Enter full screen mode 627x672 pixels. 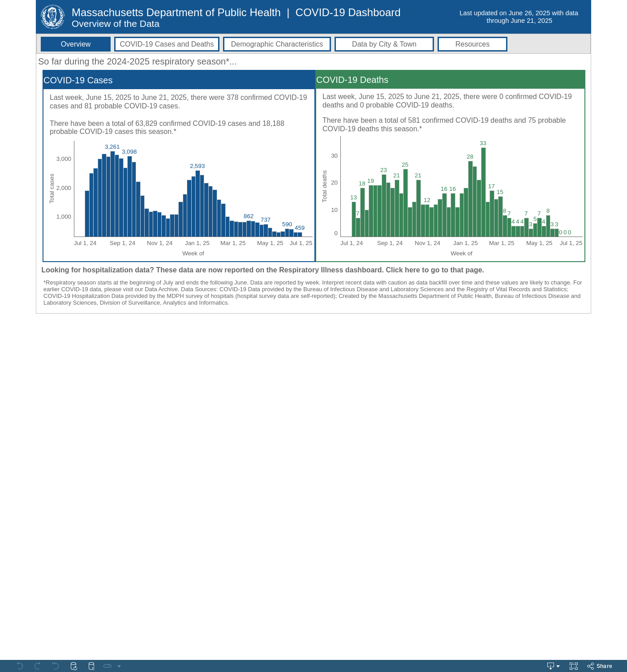tap(574, 666)
